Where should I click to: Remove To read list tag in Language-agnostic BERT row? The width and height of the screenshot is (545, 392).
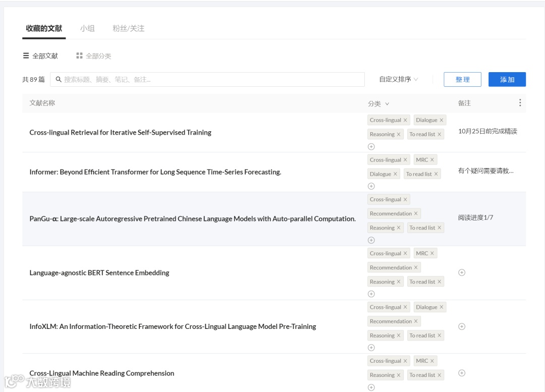440,282
